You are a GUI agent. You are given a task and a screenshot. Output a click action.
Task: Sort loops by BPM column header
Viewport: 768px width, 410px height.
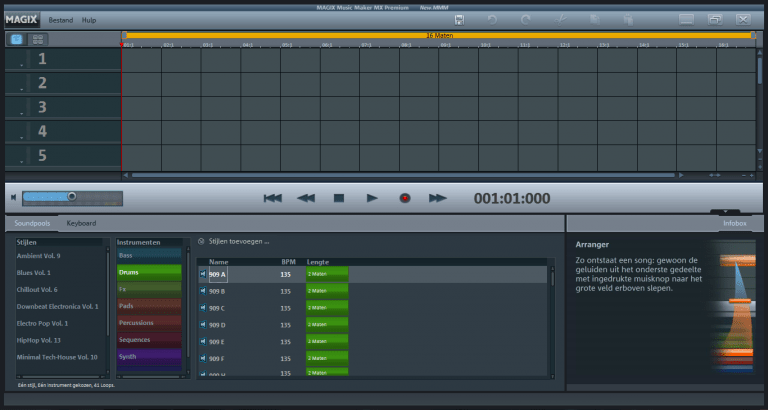(x=288, y=262)
